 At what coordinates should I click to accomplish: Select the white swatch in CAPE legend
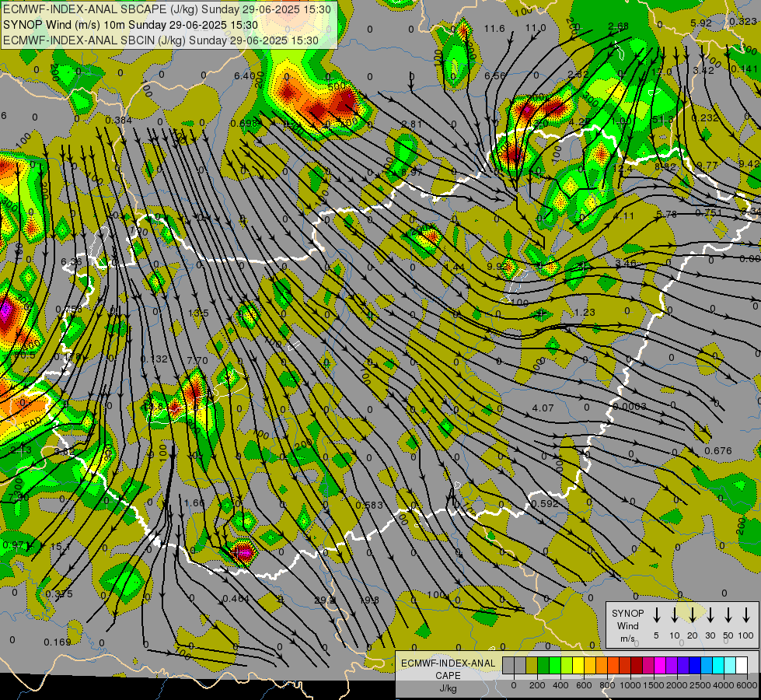click(741, 665)
